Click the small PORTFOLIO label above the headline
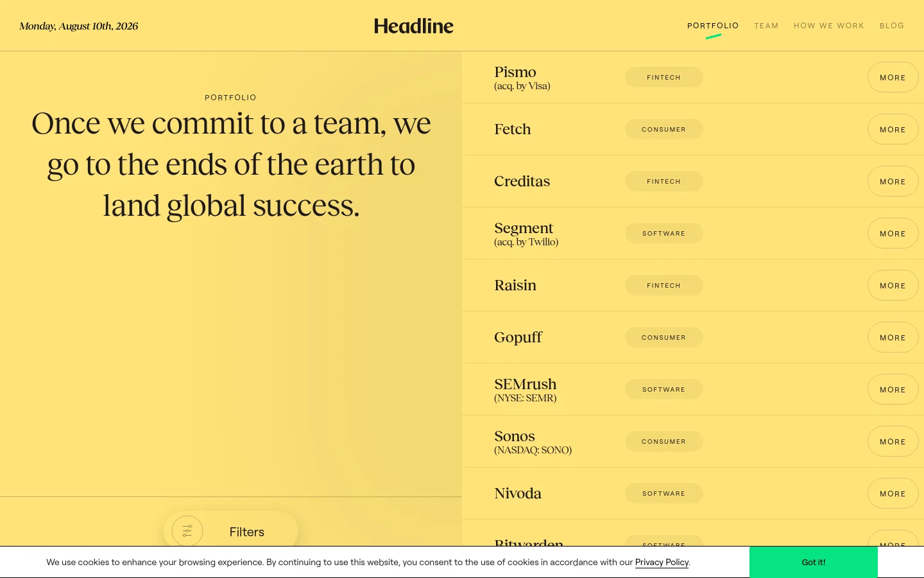Viewport: 924px width, 578px height. 230,98
